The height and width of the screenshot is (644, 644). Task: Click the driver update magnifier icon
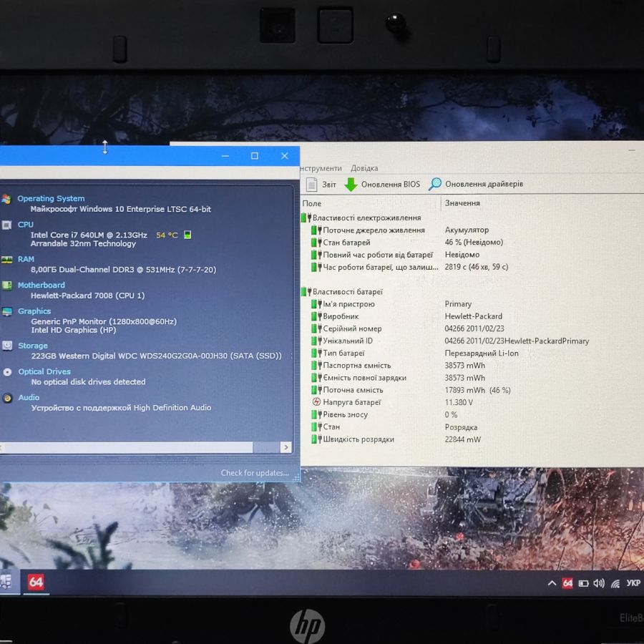[x=434, y=184]
